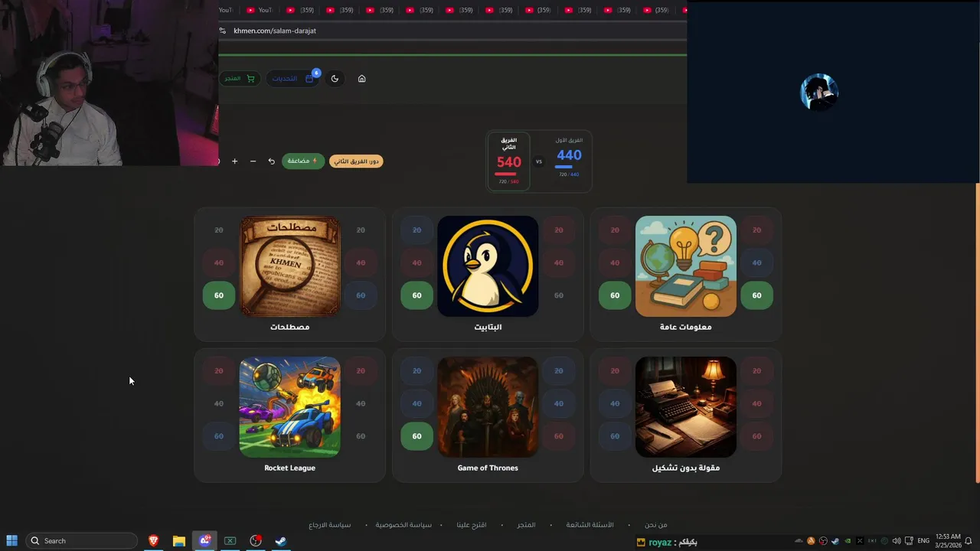Open the Game of Thrones throne thumbnail
980x551 pixels.
click(x=488, y=407)
